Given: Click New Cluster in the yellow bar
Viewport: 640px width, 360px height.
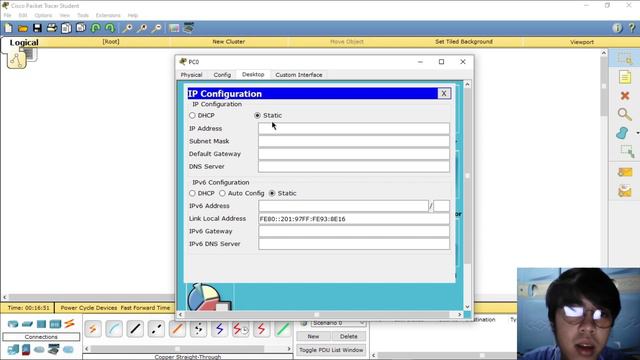Looking at the screenshot, I should 229,42.
